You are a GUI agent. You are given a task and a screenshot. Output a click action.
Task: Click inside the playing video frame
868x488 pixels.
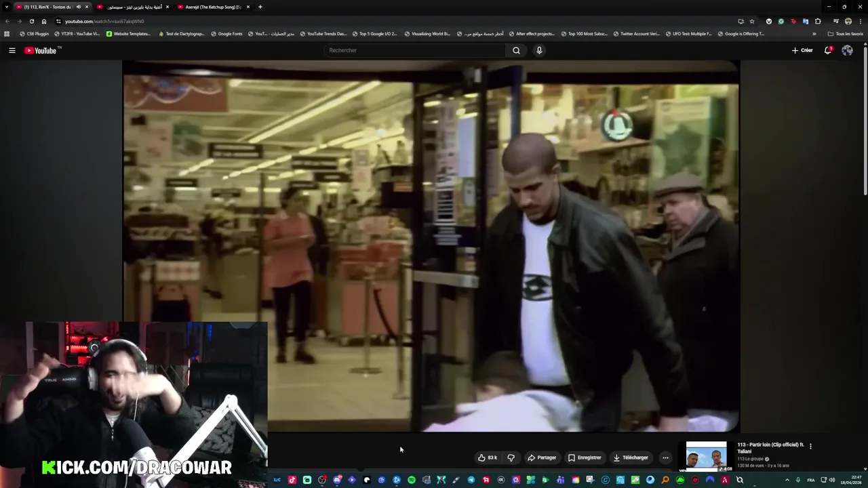click(x=431, y=247)
